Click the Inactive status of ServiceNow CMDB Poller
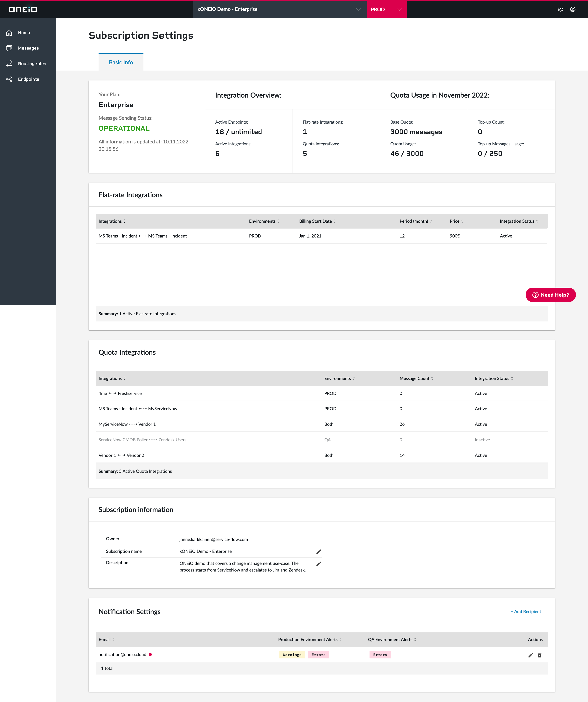 (482, 440)
